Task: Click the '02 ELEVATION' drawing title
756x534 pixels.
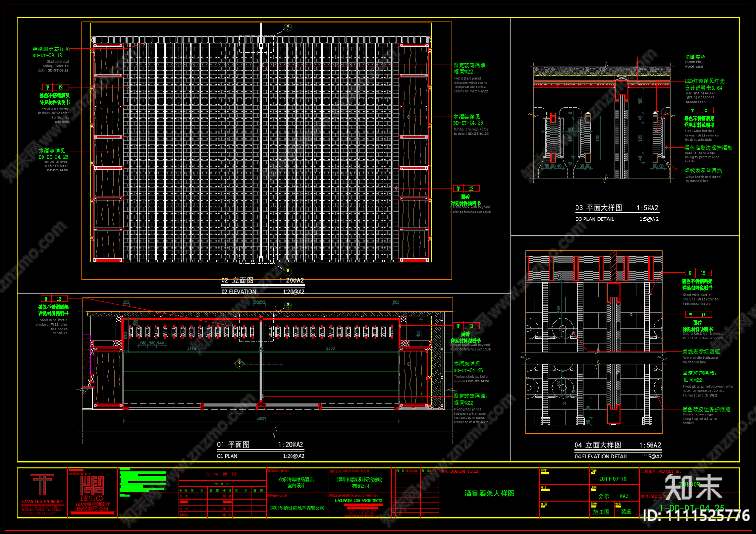Action: [x=239, y=292]
